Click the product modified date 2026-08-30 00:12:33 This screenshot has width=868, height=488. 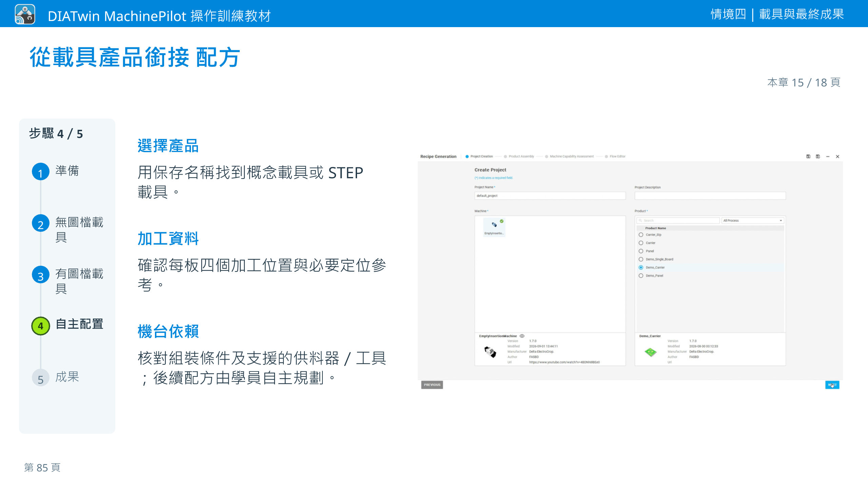704,346
